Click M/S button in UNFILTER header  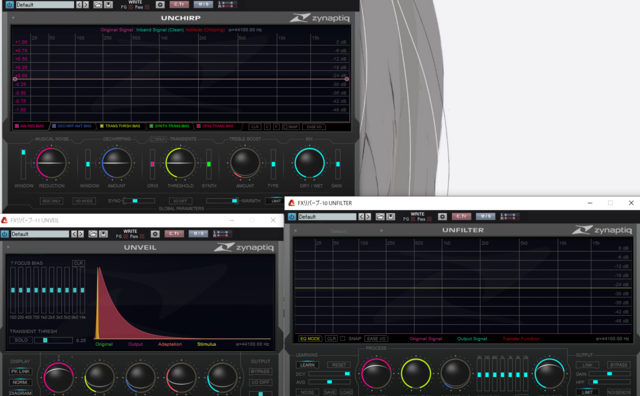[x=486, y=217]
